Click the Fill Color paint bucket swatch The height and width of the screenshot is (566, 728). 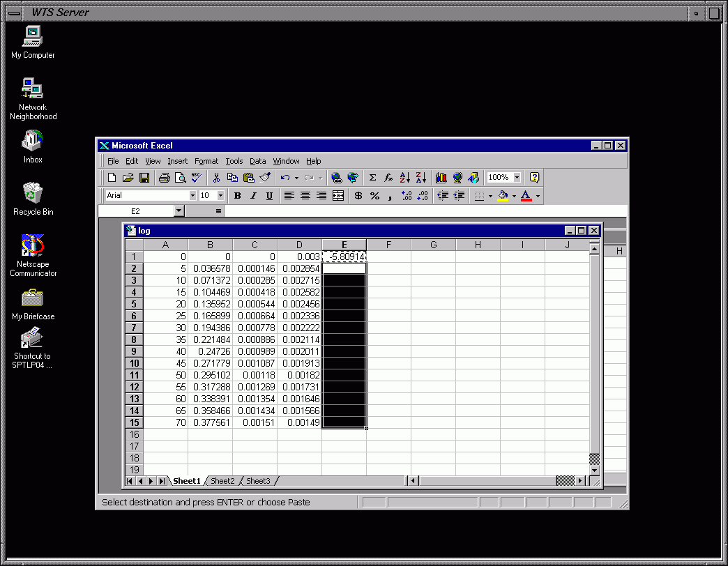point(503,196)
